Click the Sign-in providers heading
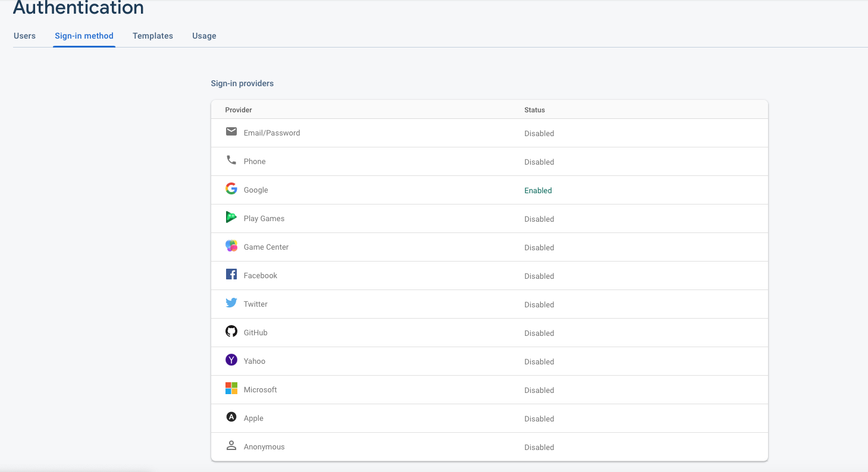 click(242, 83)
